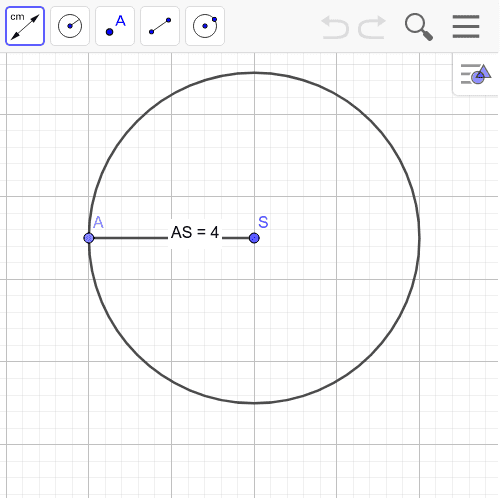The image size is (500, 500).
Task: Open the magnifying glass search
Action: tap(419, 27)
